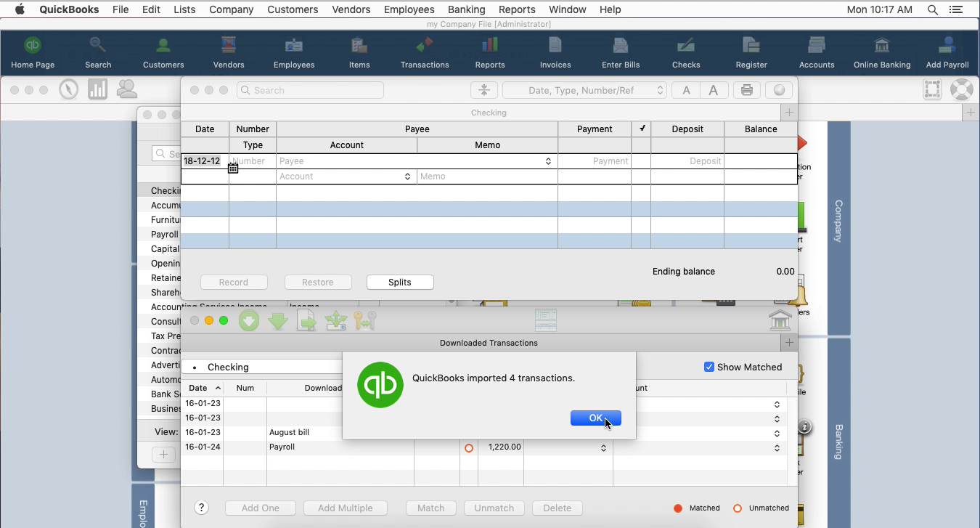This screenshot has height=528, width=980.
Task: Click the keys icon in Downloaded Transactions
Action: 365,320
